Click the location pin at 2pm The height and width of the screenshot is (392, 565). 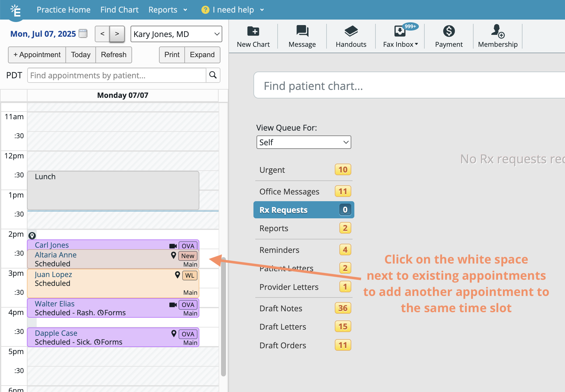point(32,235)
